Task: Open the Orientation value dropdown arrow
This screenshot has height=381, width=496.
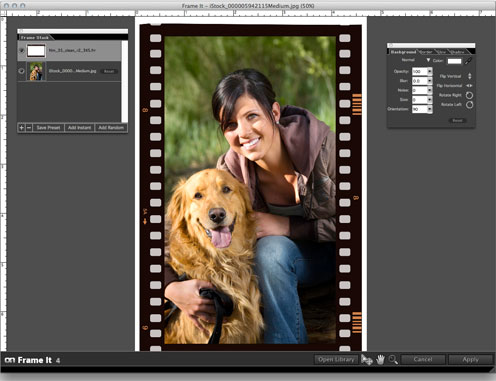Action: 430,109
